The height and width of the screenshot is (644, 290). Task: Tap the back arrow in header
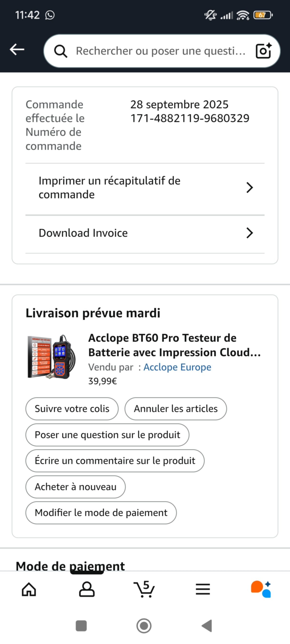click(17, 49)
